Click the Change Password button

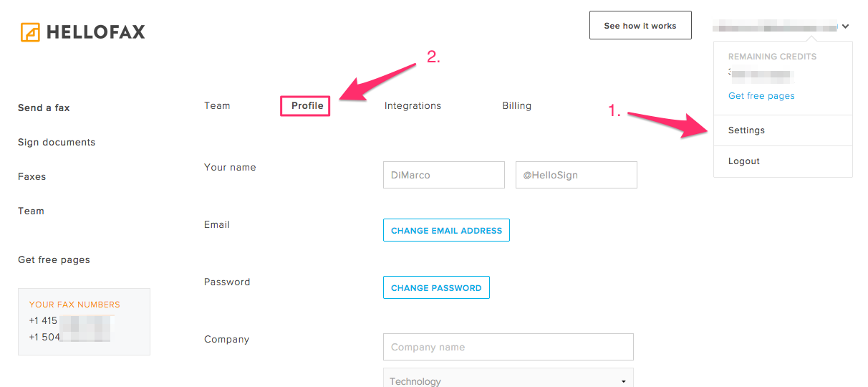tap(436, 287)
